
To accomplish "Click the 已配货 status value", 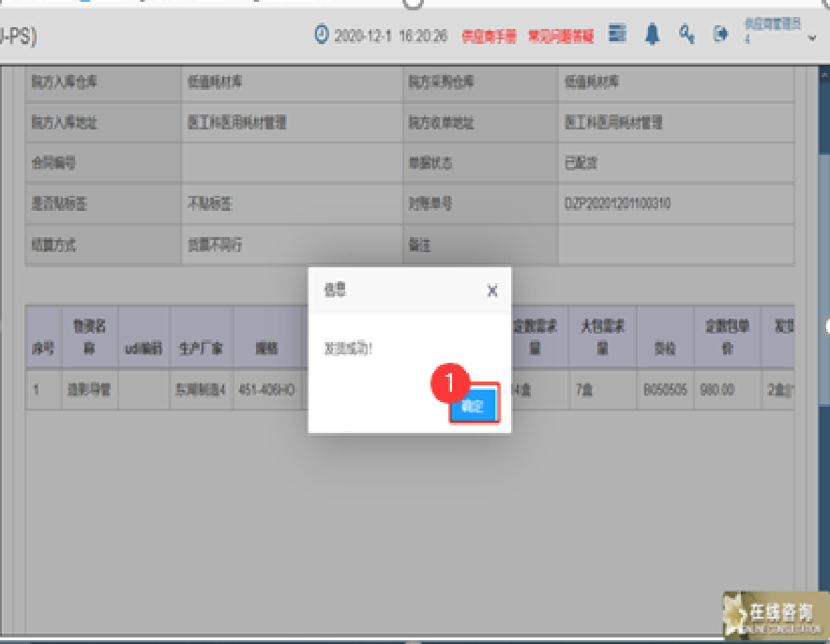I will (x=581, y=163).
